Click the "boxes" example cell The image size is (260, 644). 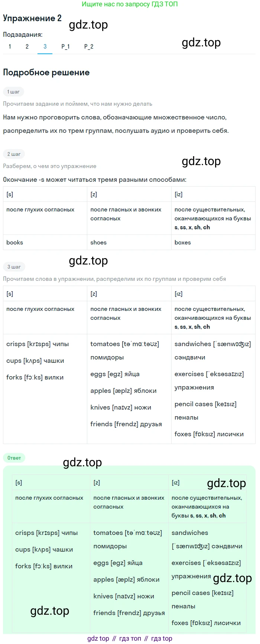(x=183, y=243)
